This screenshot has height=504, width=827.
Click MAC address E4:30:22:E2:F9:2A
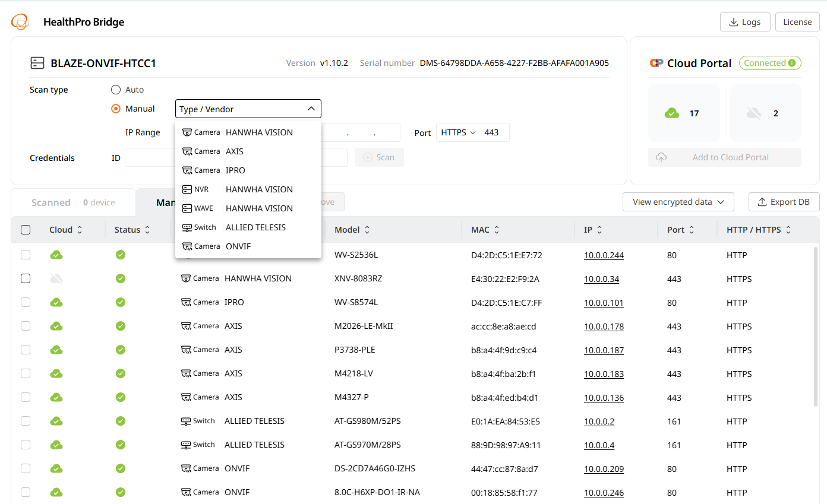click(x=505, y=279)
